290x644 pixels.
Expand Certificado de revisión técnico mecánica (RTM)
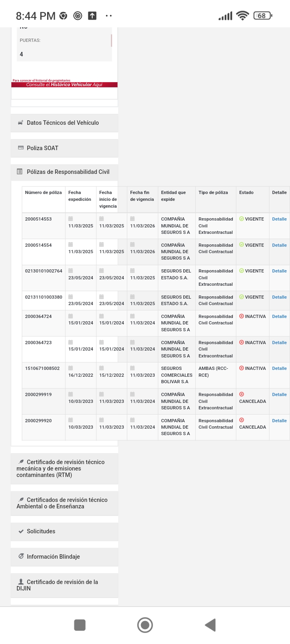[x=64, y=469]
